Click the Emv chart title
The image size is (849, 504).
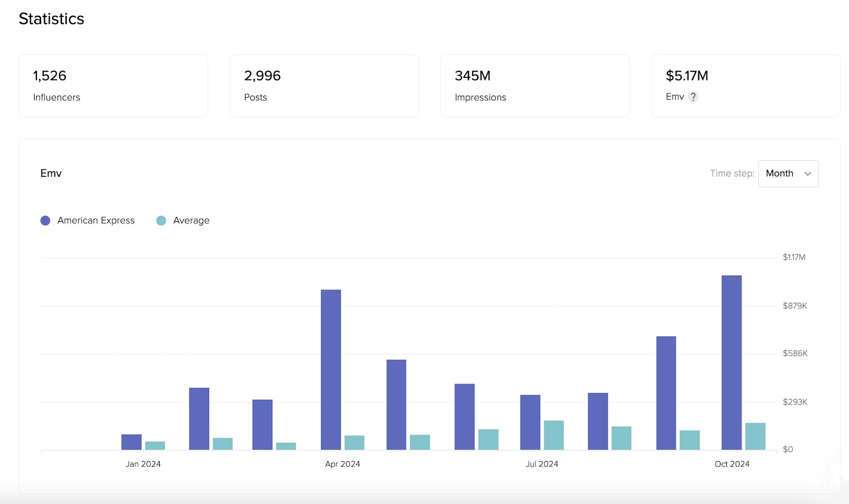(51, 173)
